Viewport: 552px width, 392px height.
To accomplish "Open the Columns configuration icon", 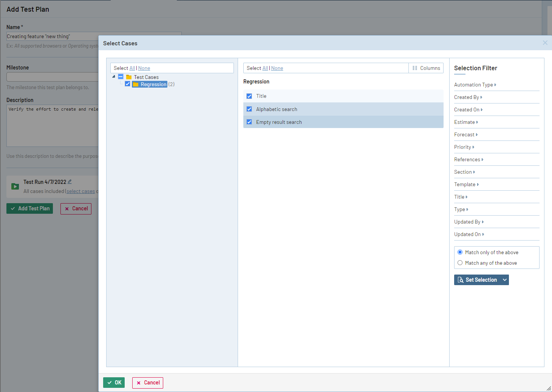I will pos(414,68).
